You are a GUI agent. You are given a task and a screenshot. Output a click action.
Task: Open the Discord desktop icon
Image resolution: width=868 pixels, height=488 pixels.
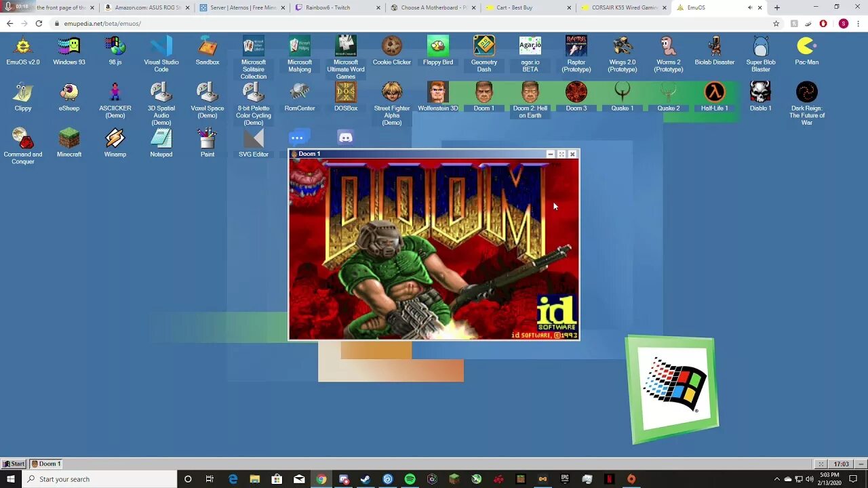click(x=346, y=138)
